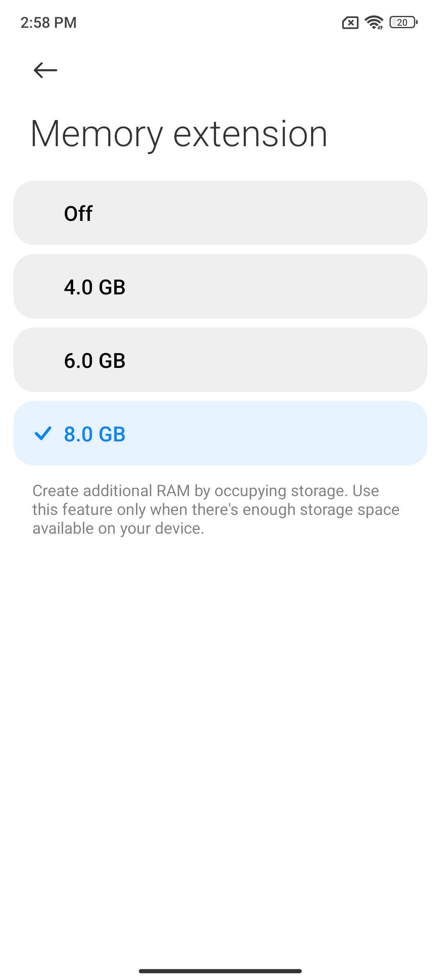Click the "Off" text label
The height and width of the screenshot is (980, 441).
78,213
